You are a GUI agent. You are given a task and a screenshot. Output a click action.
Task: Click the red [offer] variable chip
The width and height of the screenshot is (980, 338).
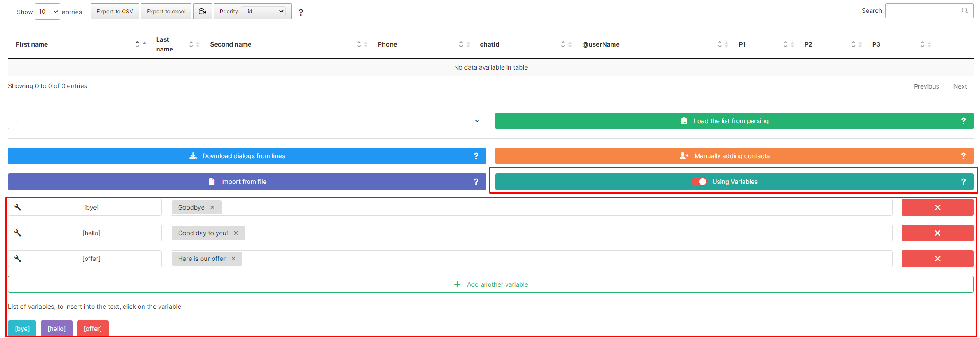point(93,328)
